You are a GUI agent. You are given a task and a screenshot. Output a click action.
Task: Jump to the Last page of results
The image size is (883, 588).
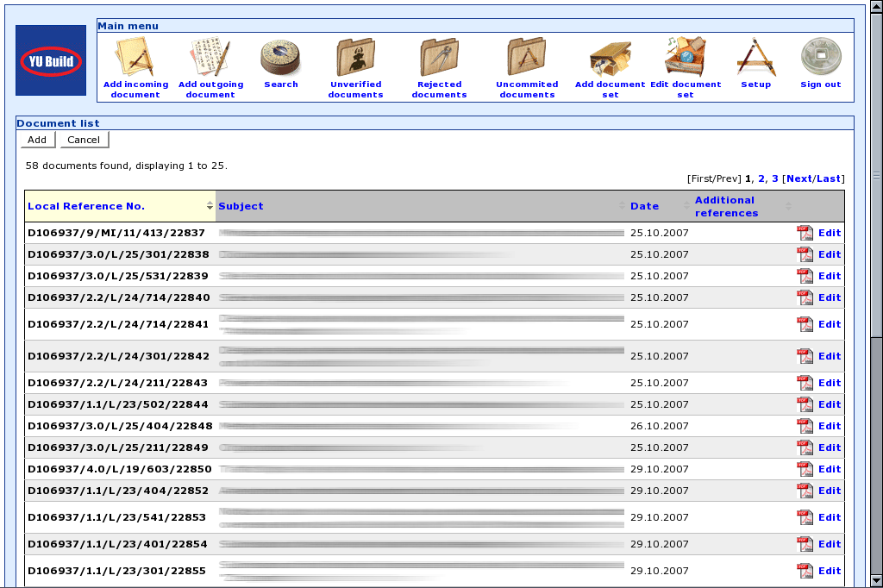(829, 178)
